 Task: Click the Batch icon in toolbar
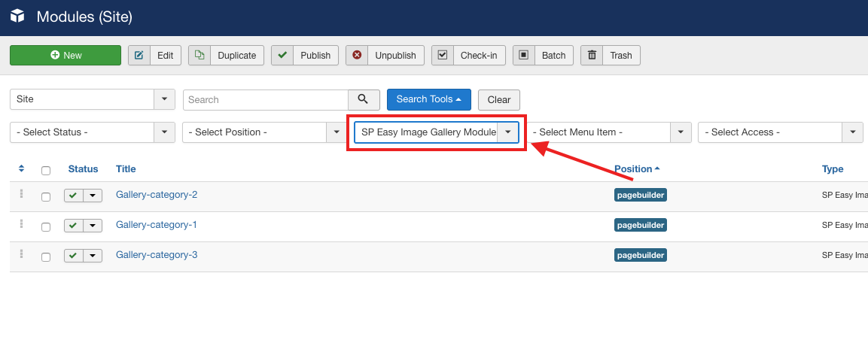tap(524, 56)
